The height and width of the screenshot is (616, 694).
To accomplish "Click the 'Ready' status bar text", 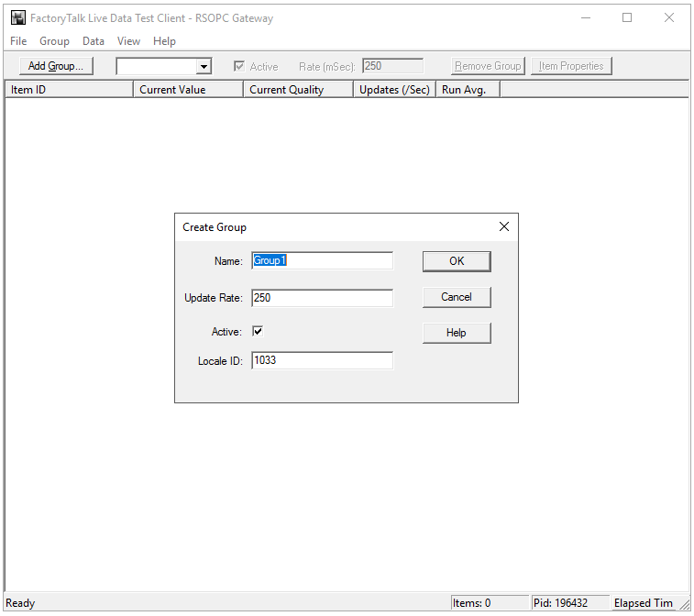I will click(x=20, y=603).
